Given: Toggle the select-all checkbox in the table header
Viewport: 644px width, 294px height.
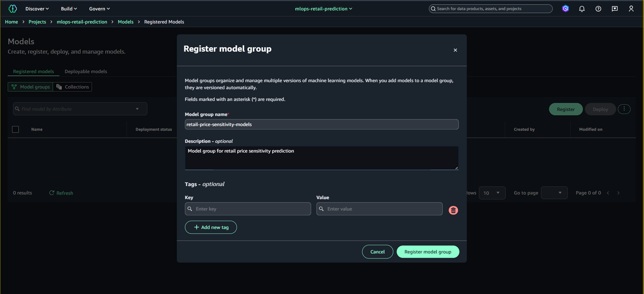Looking at the screenshot, I should pyautogui.click(x=15, y=129).
